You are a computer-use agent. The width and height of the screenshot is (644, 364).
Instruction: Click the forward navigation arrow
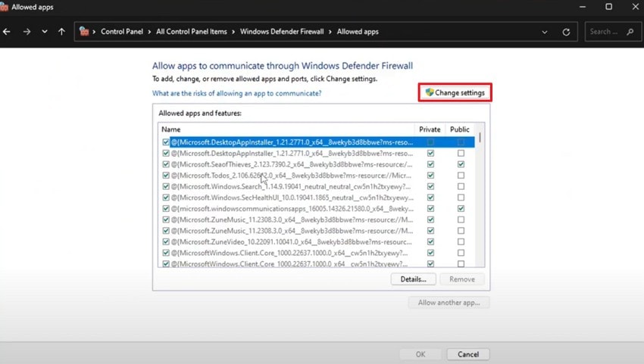[27, 32]
